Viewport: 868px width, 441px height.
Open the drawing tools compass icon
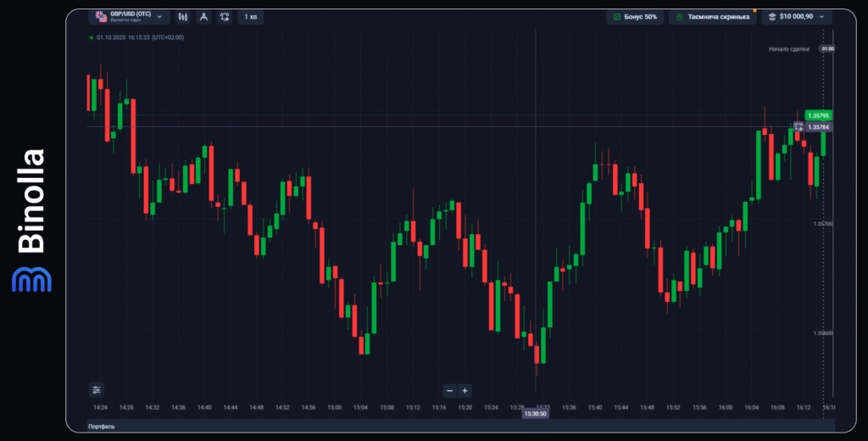point(203,17)
